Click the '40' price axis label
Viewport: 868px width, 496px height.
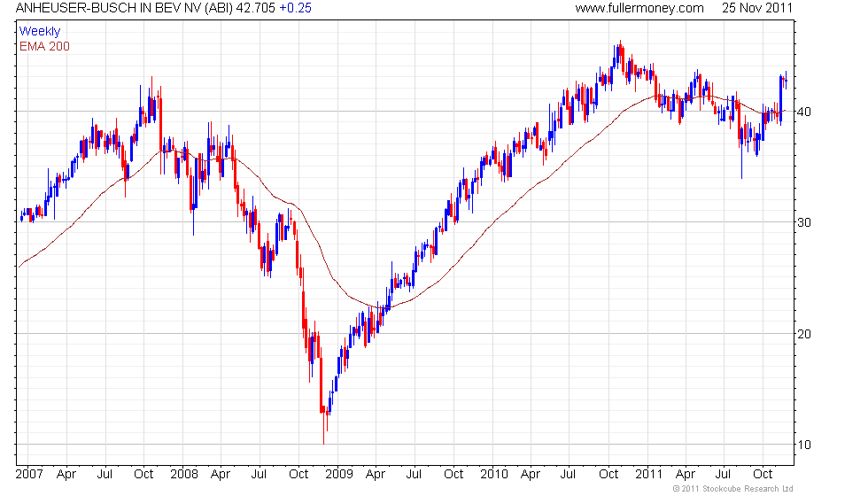(804, 112)
